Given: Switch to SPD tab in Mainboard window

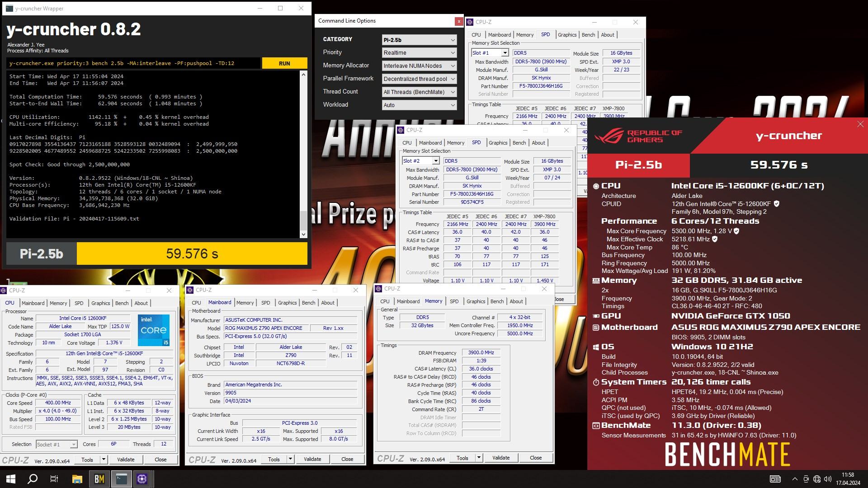Looking at the screenshot, I should coord(266,303).
